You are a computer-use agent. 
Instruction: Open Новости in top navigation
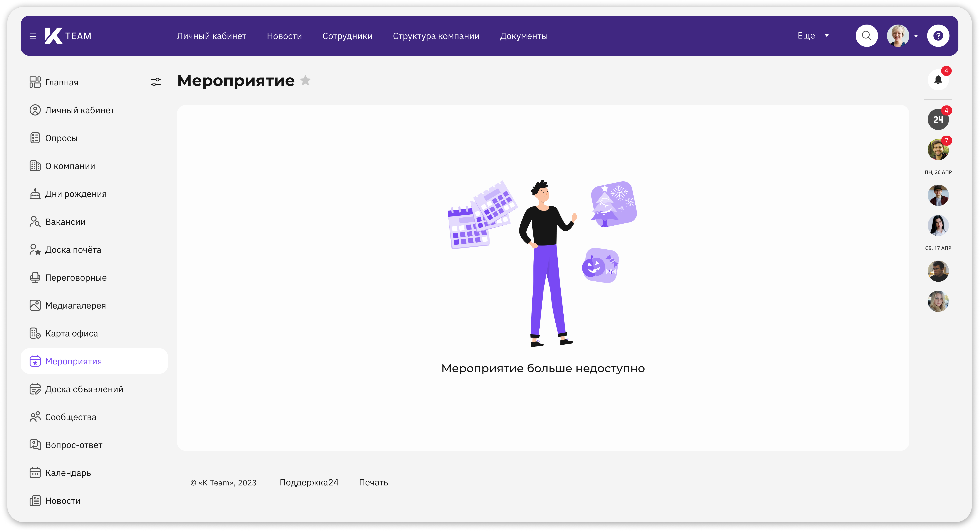[284, 36]
